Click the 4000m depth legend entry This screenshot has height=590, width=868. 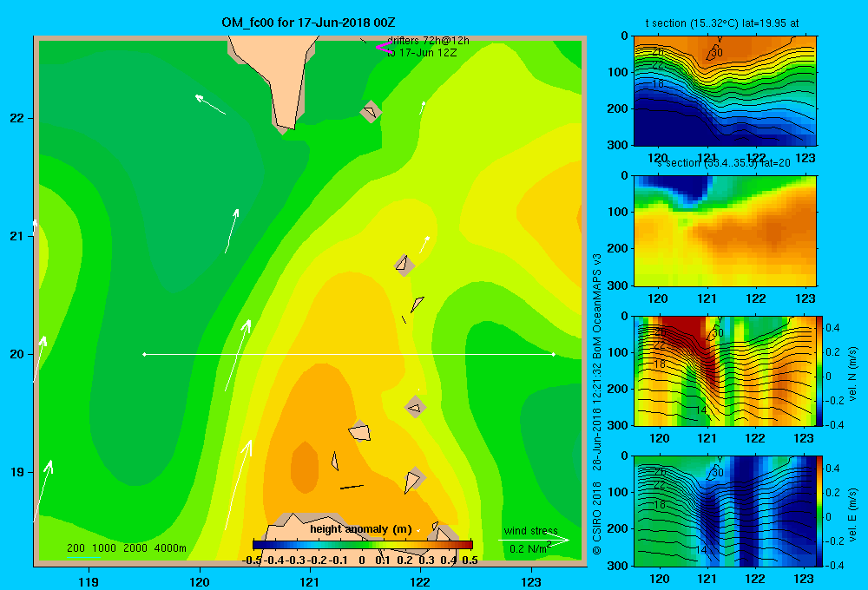[170, 548]
